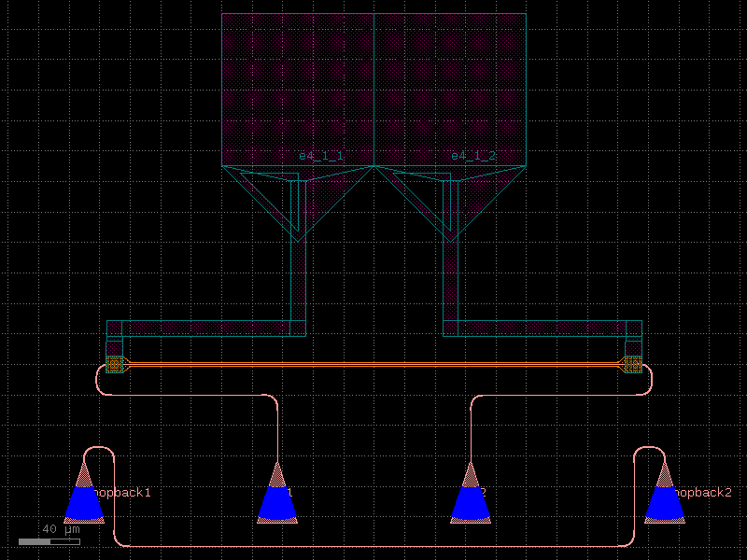Select the long orange heater strip

(x=374, y=365)
